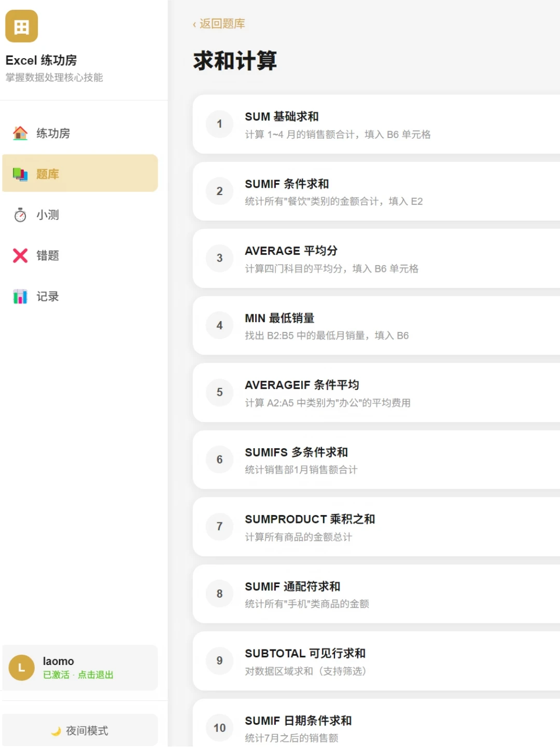This screenshot has width=560, height=747.
Task: Click the stopwatch icon for 小测
Action: click(x=20, y=215)
